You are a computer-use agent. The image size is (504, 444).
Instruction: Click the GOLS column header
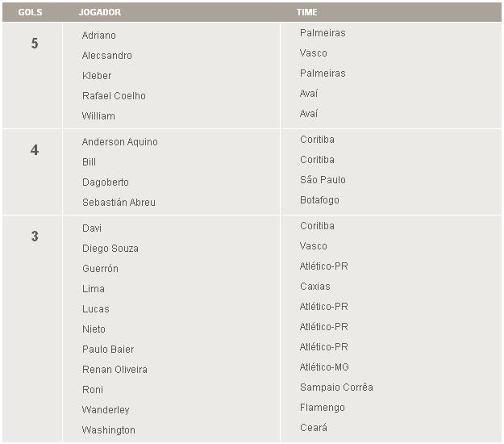pos(30,13)
